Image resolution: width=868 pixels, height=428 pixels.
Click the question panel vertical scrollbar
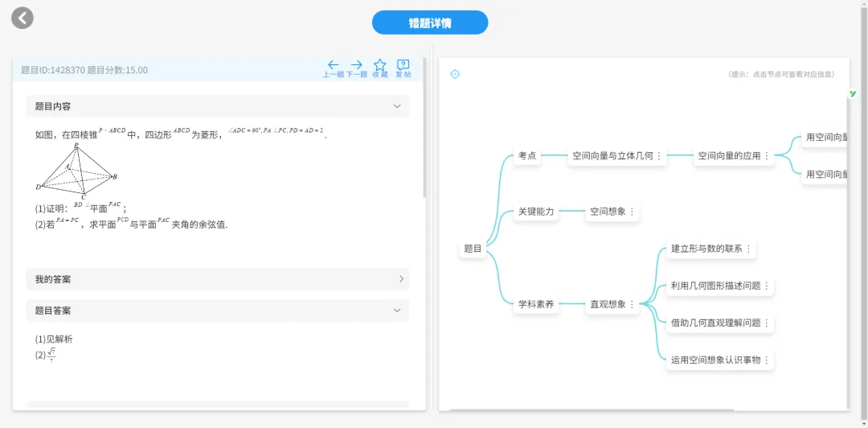[x=424, y=127]
